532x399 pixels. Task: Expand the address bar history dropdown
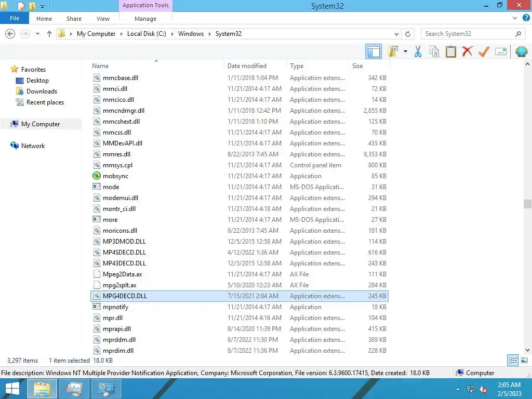(x=396, y=34)
